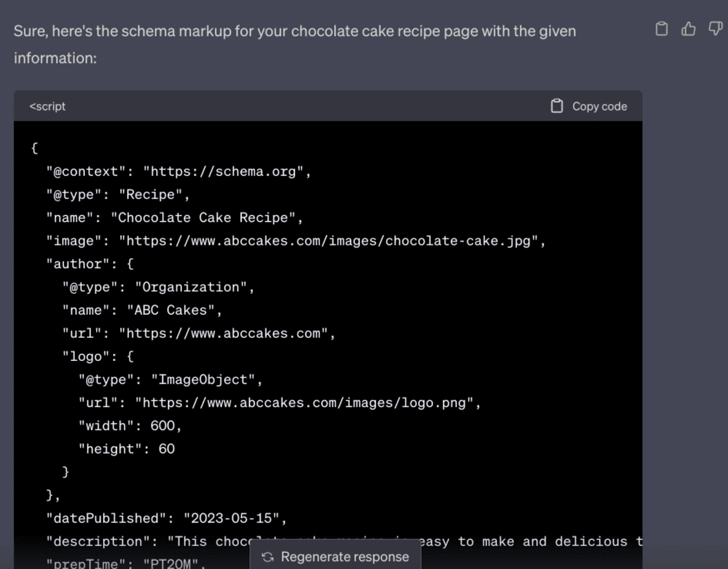Give the response a thumbs up
Image resolution: width=728 pixels, height=569 pixels.
[x=688, y=29]
